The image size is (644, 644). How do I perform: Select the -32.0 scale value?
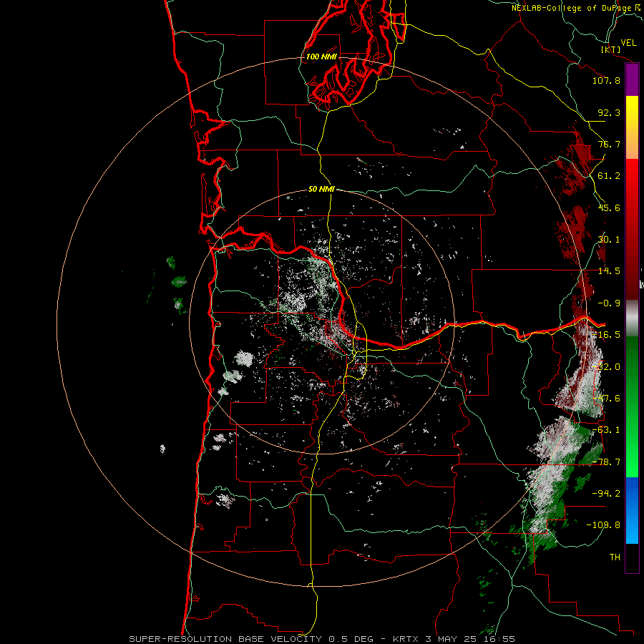tap(606, 367)
